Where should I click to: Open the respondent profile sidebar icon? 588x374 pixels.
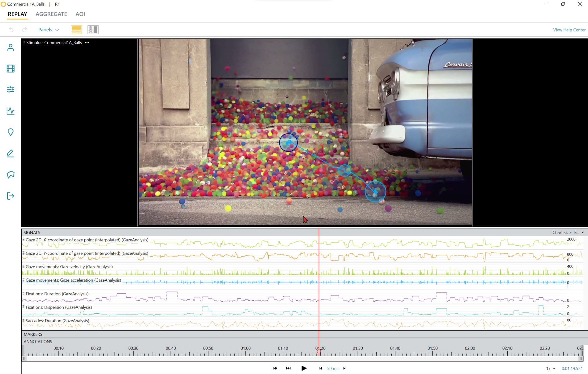[11, 47]
